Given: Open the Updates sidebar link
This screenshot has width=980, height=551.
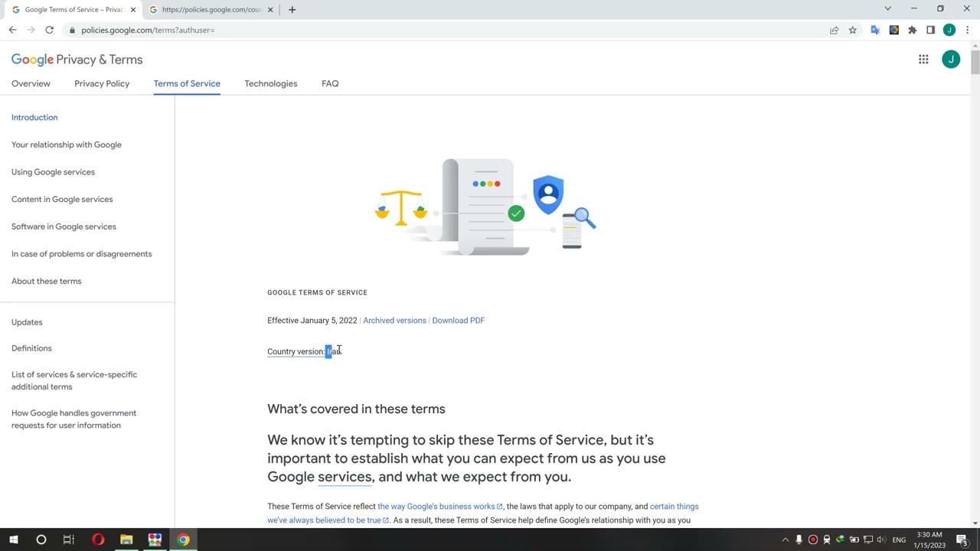Looking at the screenshot, I should pyautogui.click(x=27, y=322).
